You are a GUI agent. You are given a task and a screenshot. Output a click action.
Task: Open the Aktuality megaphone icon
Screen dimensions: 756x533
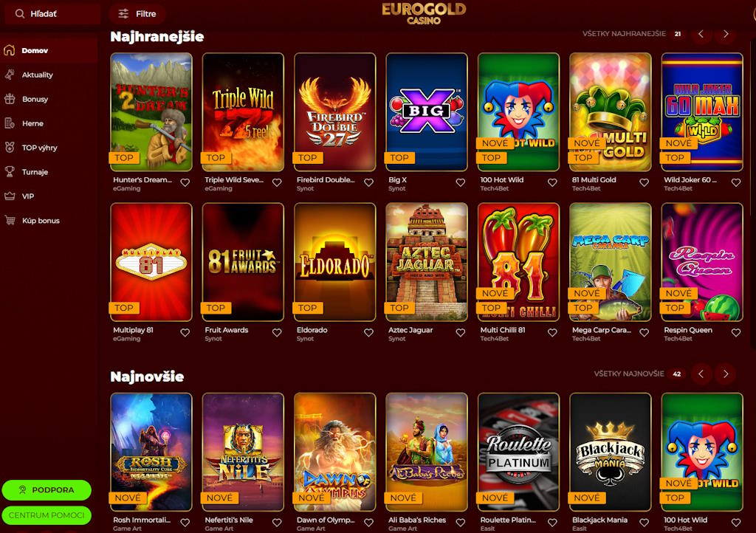click(x=10, y=75)
